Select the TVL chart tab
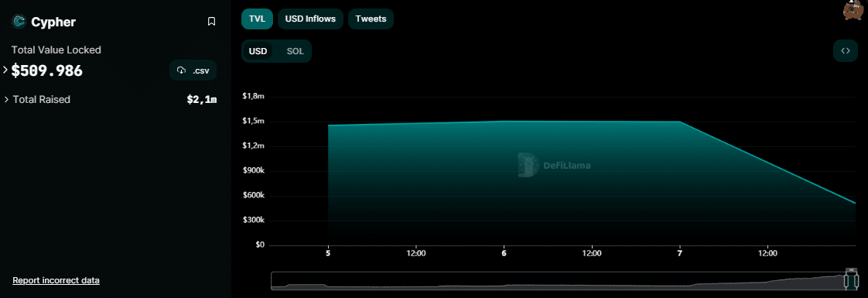Viewport: 868px width, 298px height. click(258, 19)
